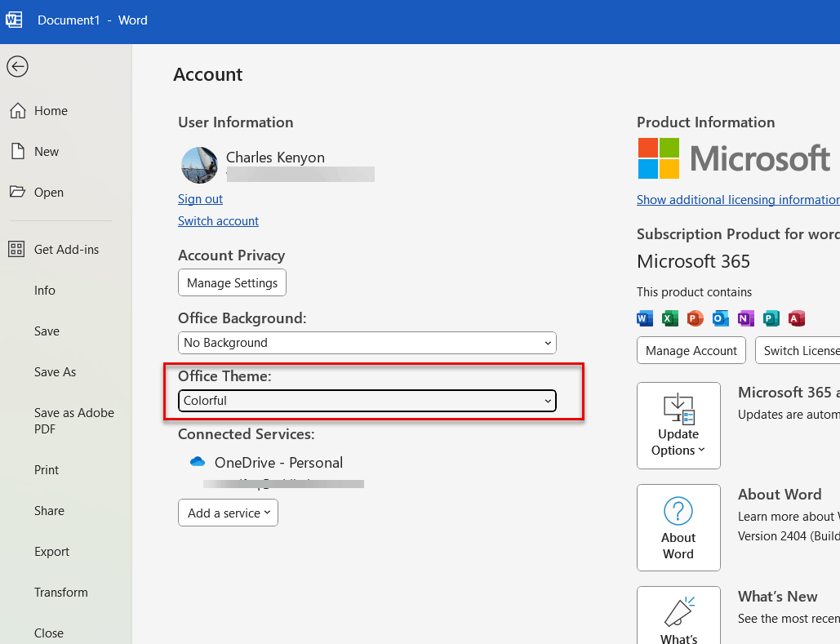Open the Update Options menu button
Image resolution: width=840 pixels, height=644 pixels.
[678, 425]
